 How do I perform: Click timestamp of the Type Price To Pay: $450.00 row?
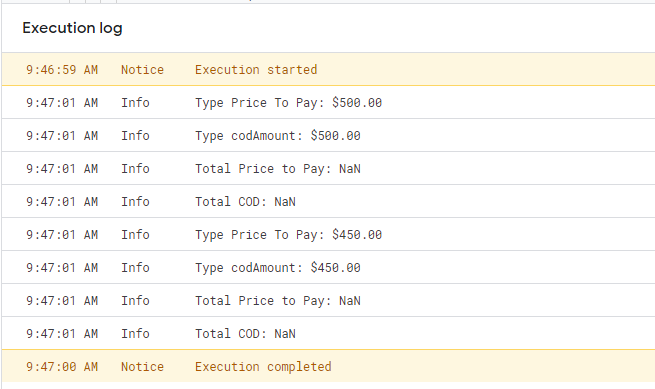(62, 235)
